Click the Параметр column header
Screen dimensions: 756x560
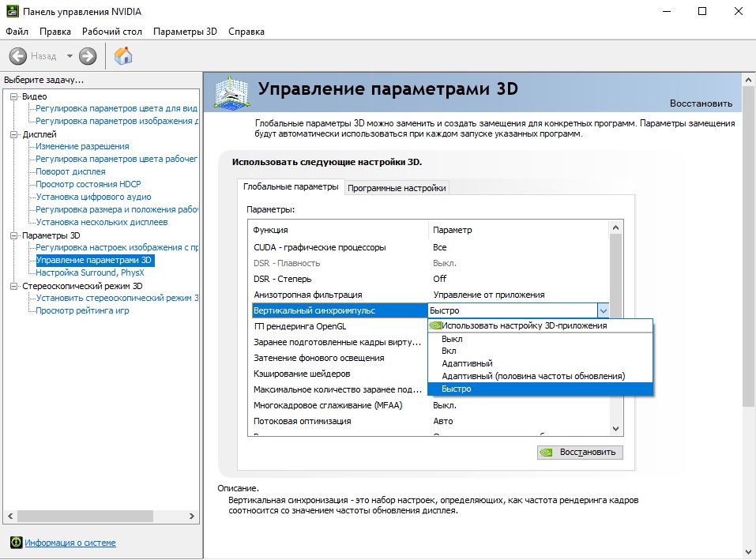pos(519,230)
